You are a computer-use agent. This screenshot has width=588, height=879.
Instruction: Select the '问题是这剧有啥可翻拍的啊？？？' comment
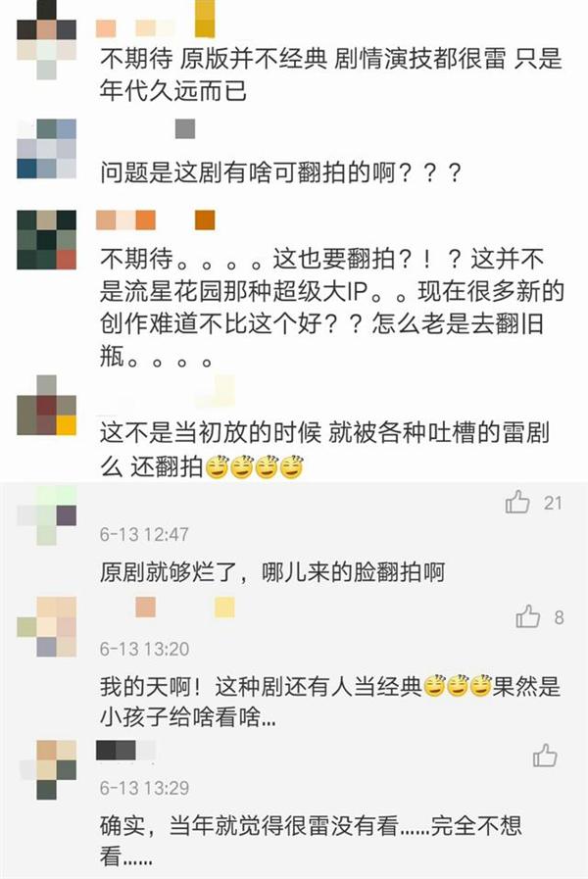click(x=281, y=172)
